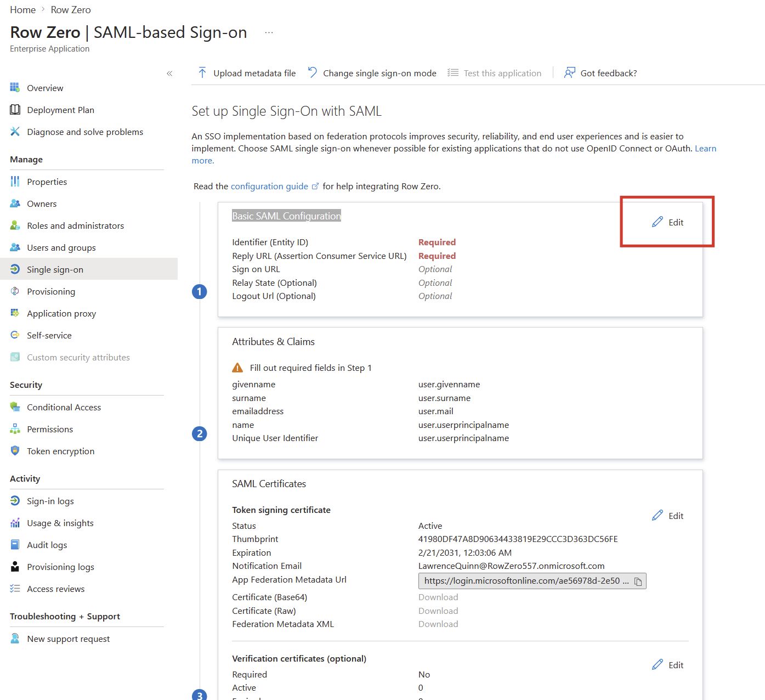The height and width of the screenshot is (700, 765).
Task: Click the Overview grid icon in sidebar
Action: click(15, 88)
